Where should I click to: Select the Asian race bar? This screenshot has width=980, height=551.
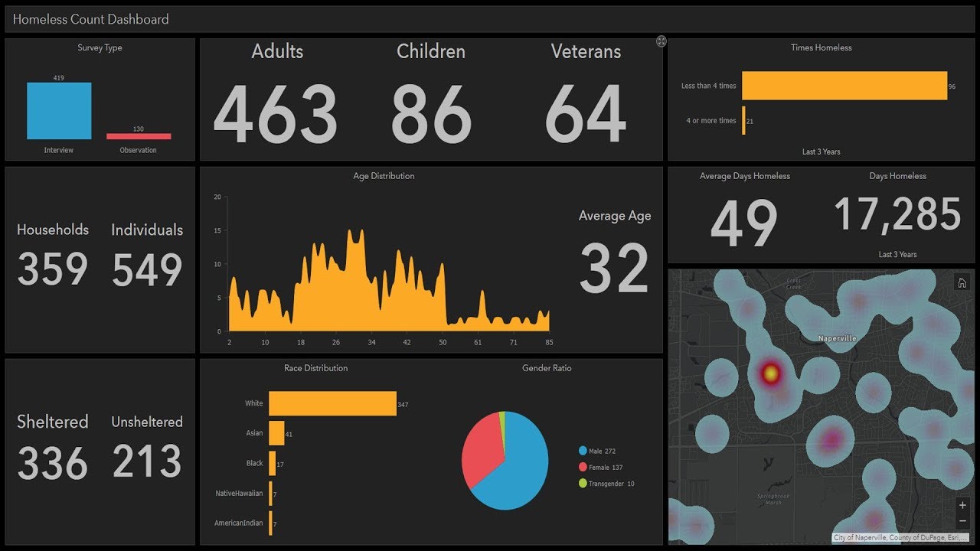click(x=276, y=433)
